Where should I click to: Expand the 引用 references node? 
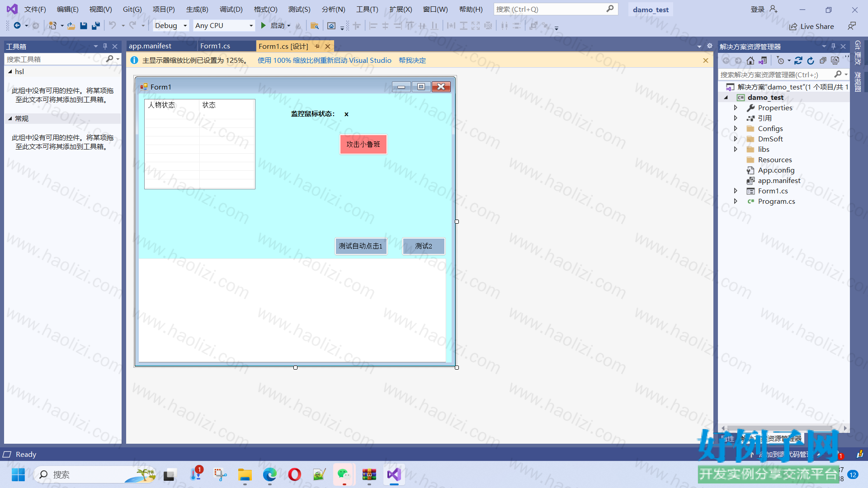(x=736, y=118)
